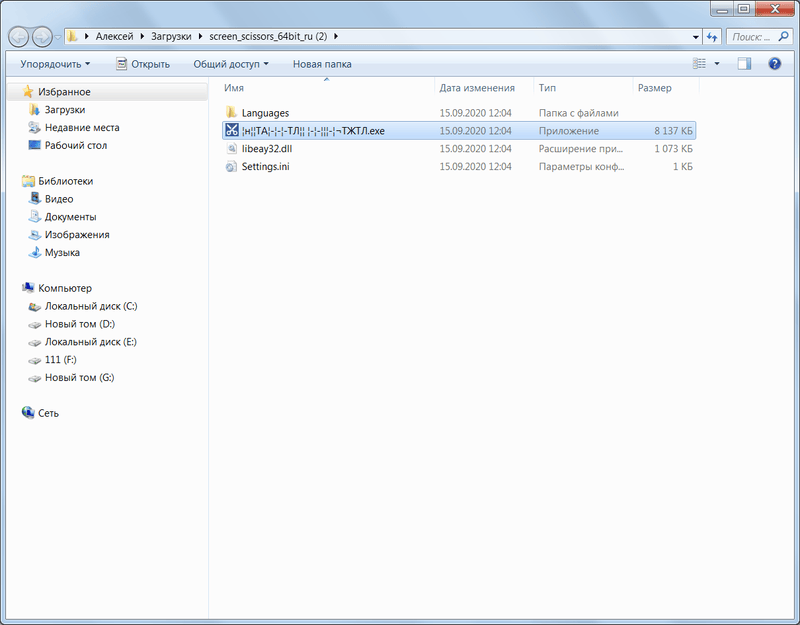The image size is (800, 625).
Task: Open Локальный диск (C:)
Action: click(91, 306)
